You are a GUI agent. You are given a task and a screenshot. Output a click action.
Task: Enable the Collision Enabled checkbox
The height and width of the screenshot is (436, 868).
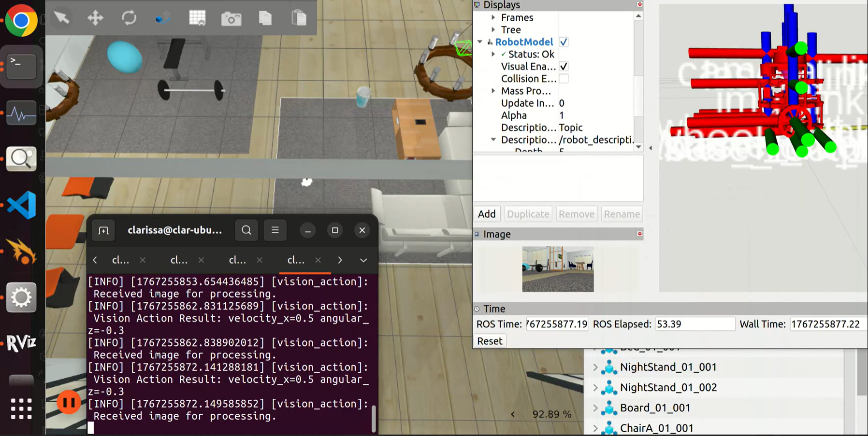[564, 79]
